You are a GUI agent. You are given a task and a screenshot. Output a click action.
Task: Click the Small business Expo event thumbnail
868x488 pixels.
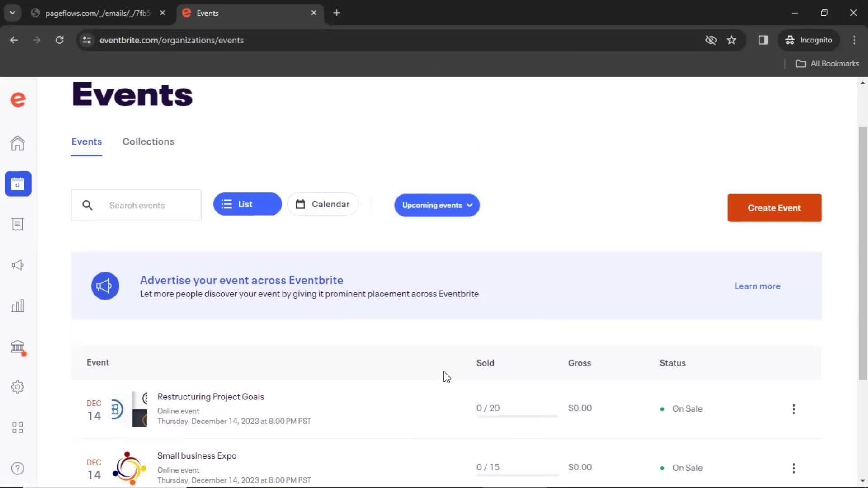pos(129,468)
